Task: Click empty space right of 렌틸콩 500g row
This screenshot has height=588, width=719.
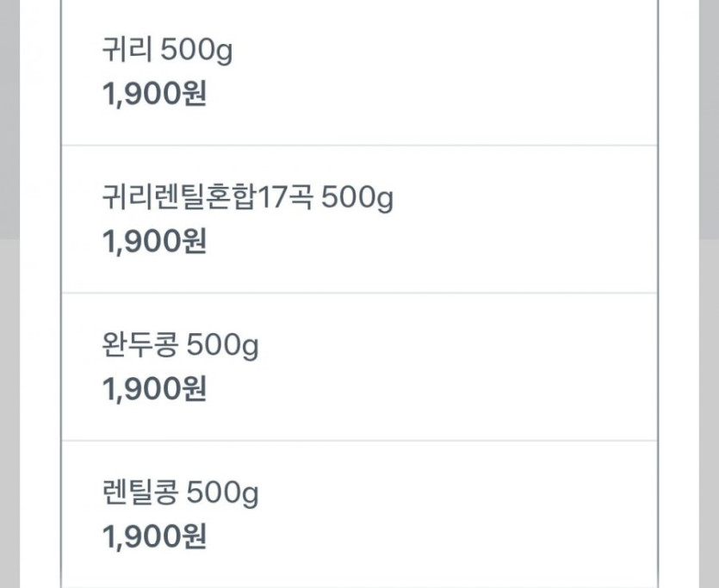Action: (517, 515)
